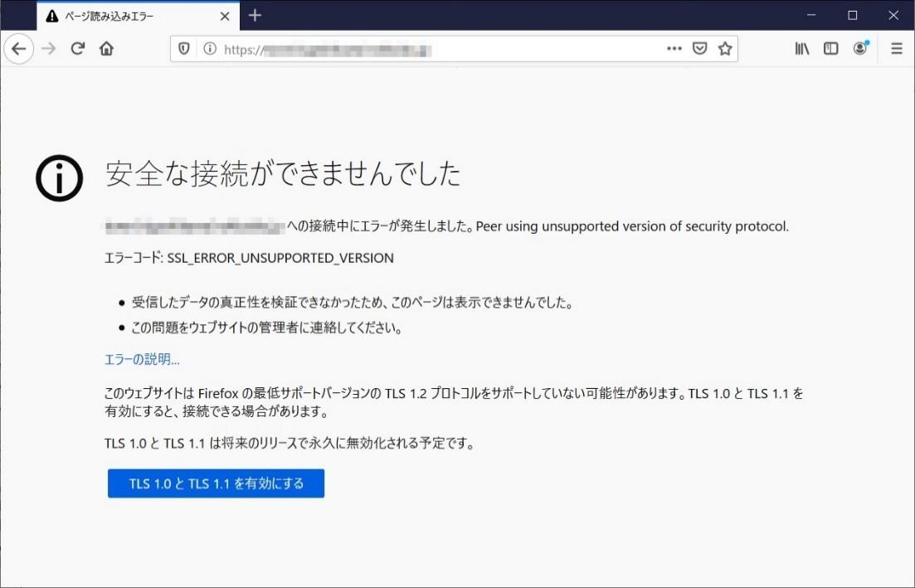
Task: Open the hamburger application menu
Action: [x=897, y=49]
